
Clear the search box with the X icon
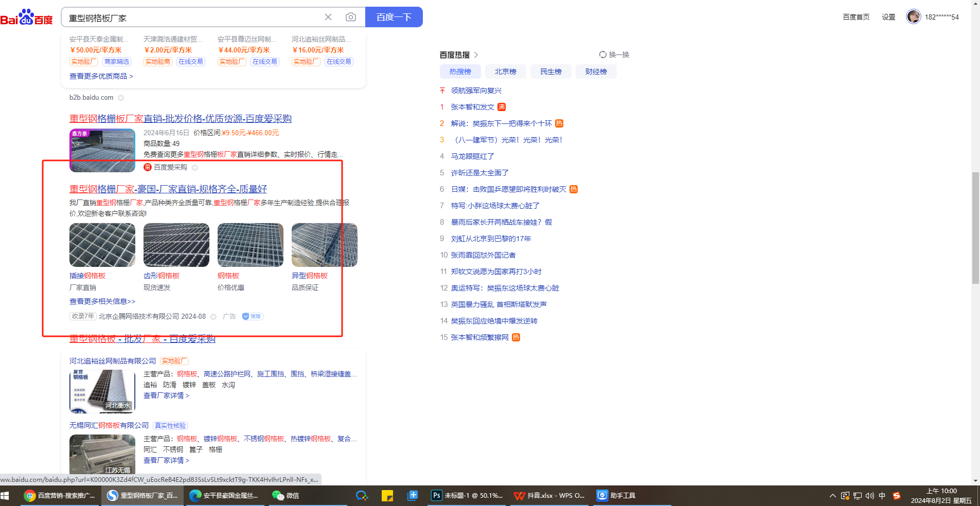[x=328, y=17]
